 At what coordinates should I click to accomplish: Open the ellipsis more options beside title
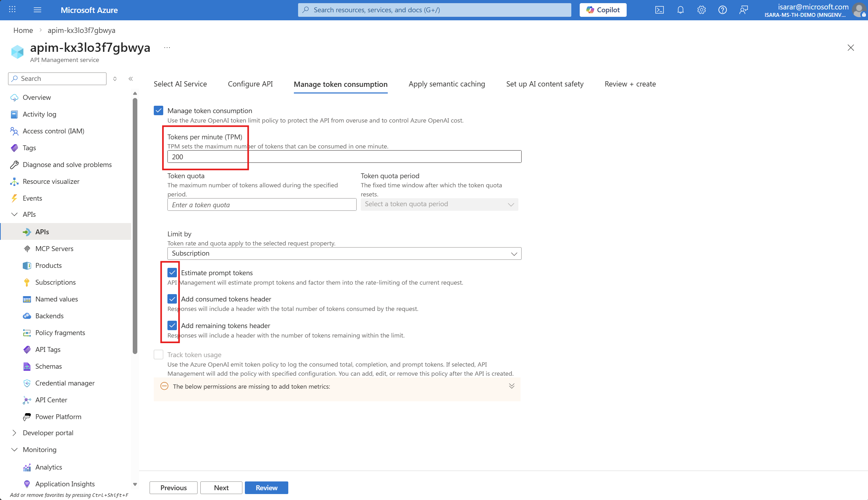tap(167, 48)
